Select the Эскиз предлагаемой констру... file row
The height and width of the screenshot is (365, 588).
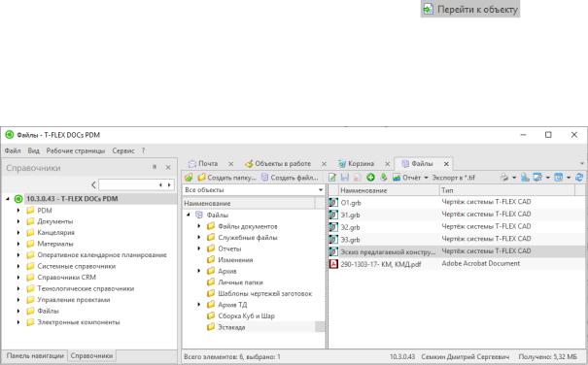coord(457,251)
